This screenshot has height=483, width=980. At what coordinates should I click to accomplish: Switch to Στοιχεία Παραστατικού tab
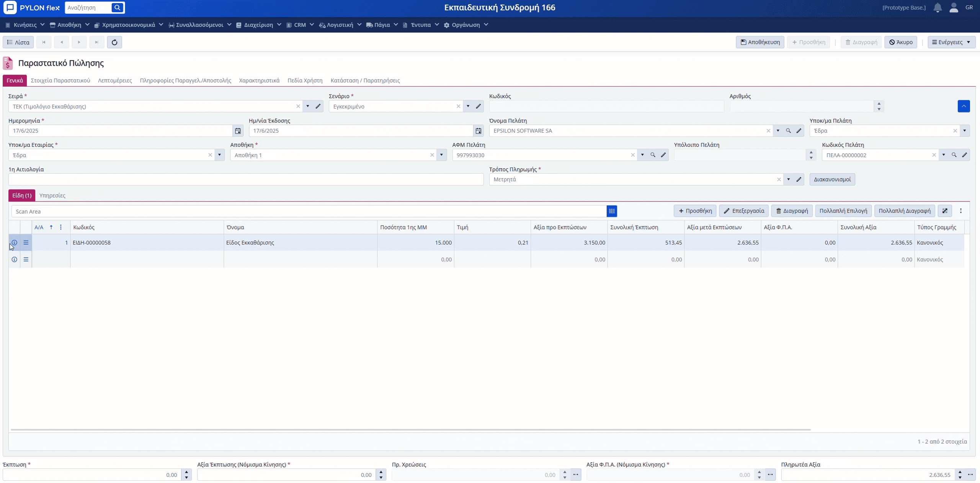pos(60,80)
